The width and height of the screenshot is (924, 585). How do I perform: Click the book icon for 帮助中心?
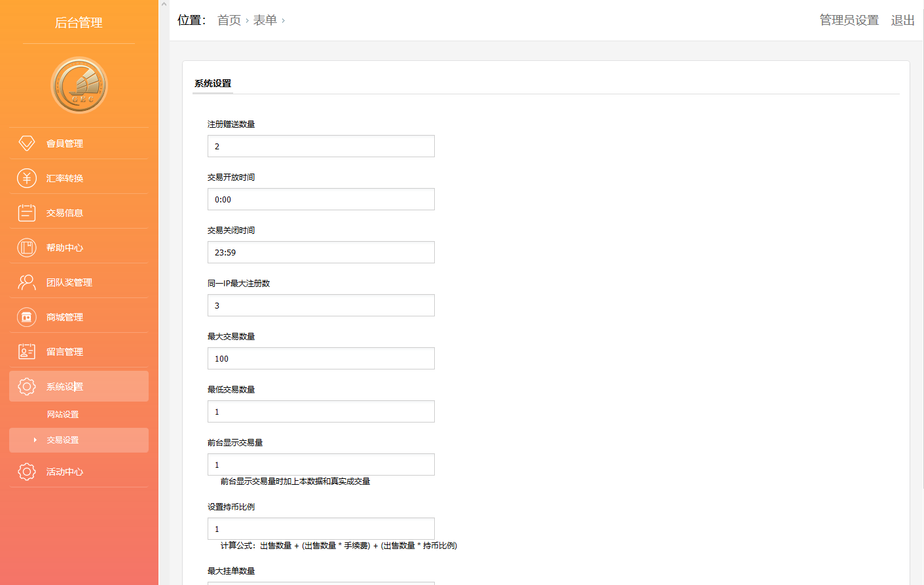(x=27, y=248)
